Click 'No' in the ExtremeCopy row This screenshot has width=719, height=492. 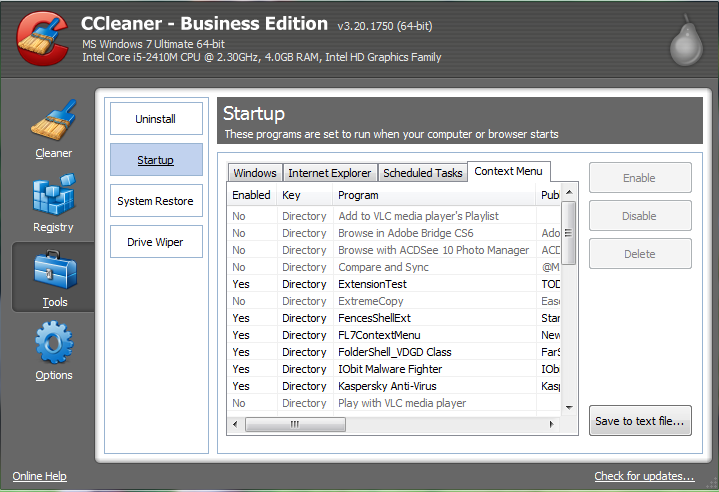[238, 301]
